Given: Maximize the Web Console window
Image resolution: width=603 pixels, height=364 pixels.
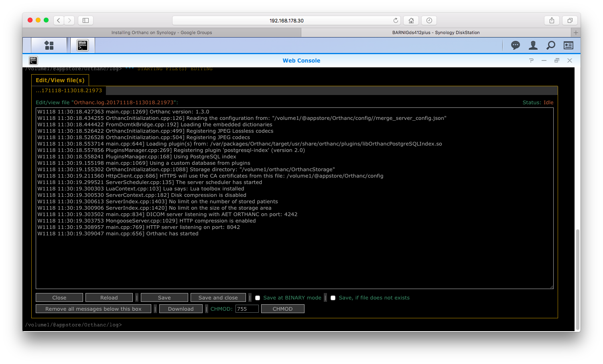Looking at the screenshot, I should point(557,61).
